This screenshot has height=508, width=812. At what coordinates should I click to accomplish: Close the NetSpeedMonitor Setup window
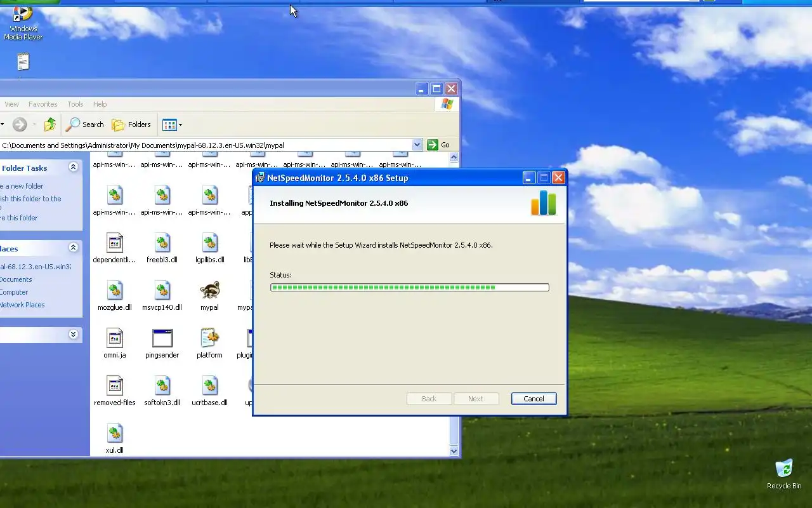[558, 178]
